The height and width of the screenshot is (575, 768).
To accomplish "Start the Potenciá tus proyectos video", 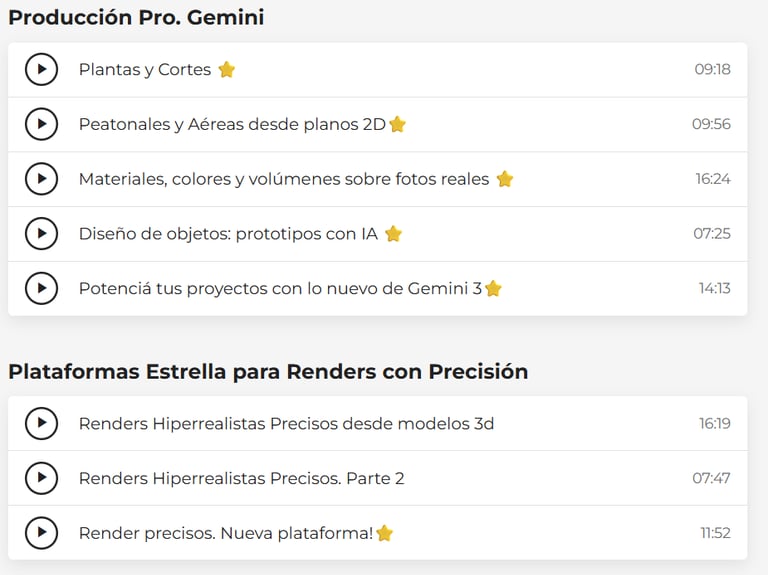I will pos(41,288).
